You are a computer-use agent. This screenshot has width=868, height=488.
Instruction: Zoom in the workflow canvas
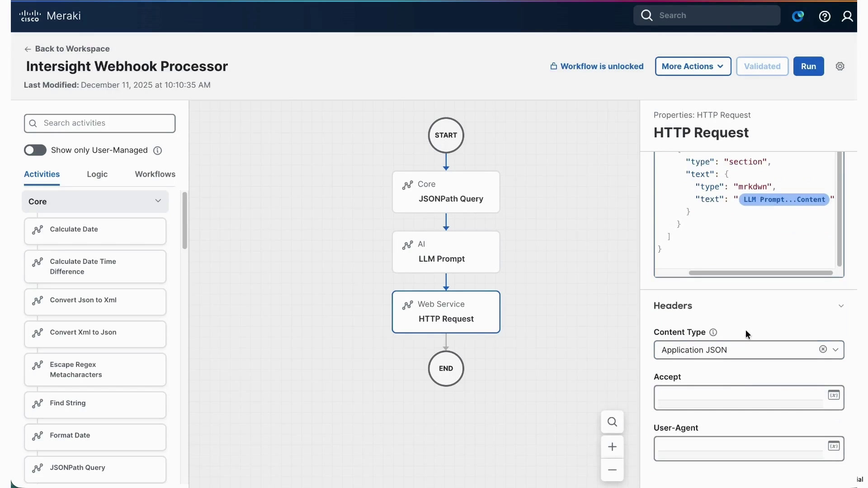point(612,447)
